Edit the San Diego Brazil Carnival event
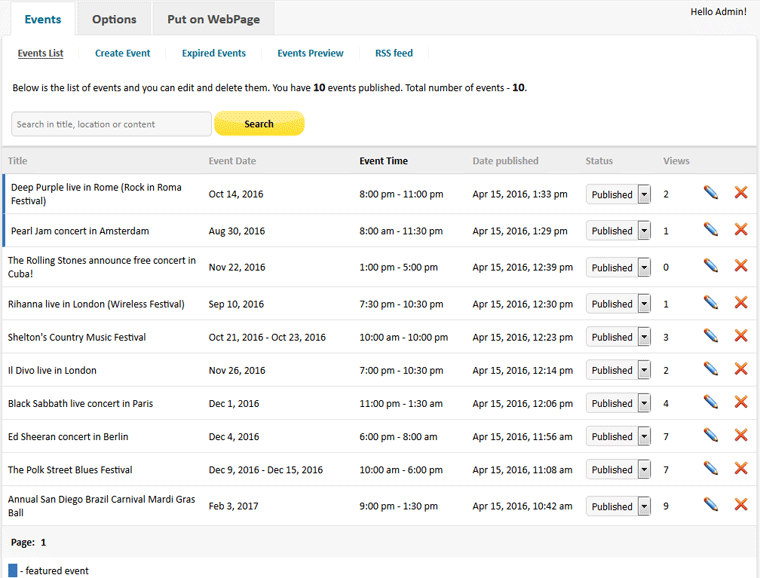This screenshot has width=760, height=578. (x=711, y=505)
